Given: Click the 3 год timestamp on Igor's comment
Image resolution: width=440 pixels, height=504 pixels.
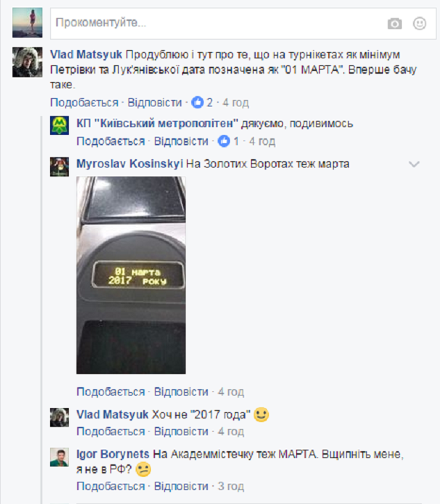Looking at the screenshot, I should (231, 487).
